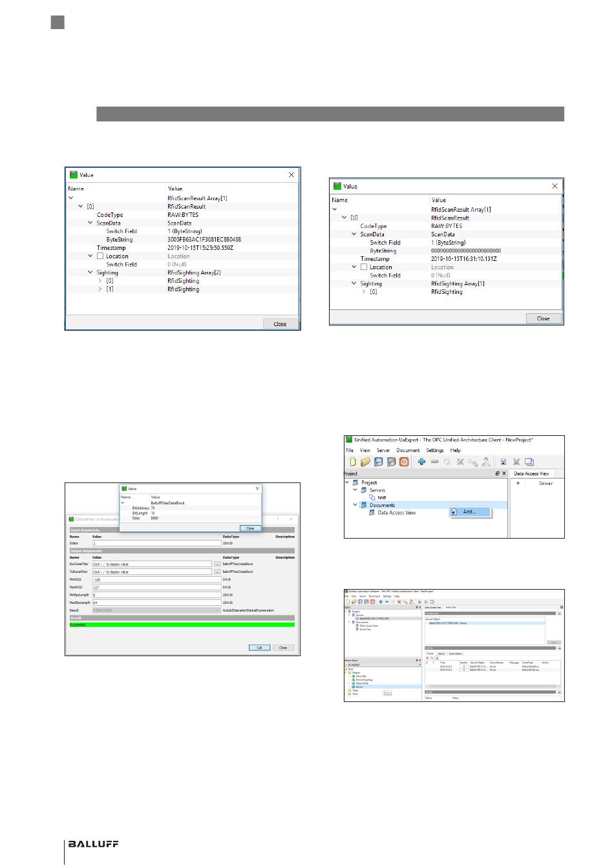614x868 pixels.
Task: Click Save Project floppy icon in larger UaExpert toolbar
Action: tap(379, 462)
